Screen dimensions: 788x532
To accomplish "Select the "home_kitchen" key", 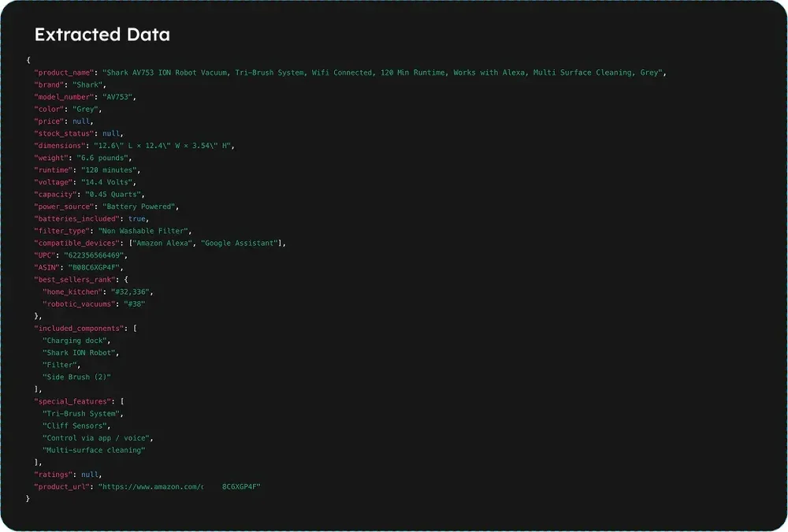I will [72, 292].
